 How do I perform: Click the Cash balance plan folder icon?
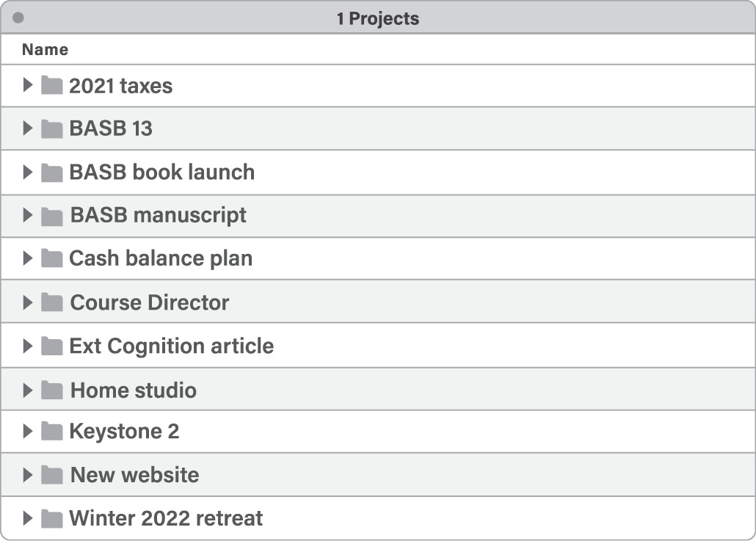point(51,258)
